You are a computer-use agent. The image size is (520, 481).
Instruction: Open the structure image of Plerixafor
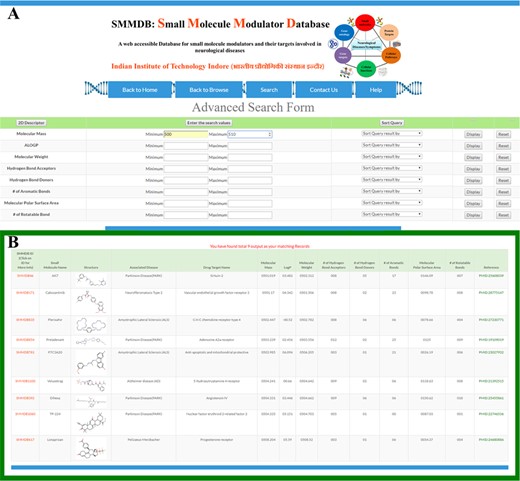click(91, 325)
